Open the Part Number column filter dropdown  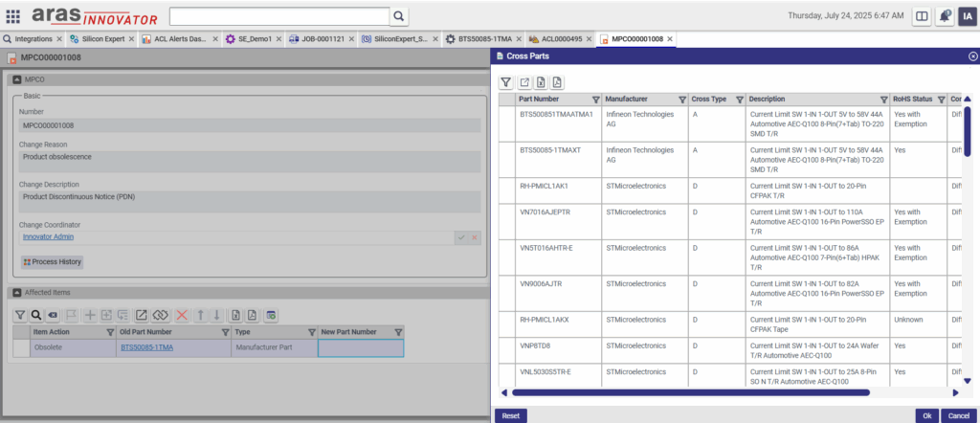tap(596, 100)
